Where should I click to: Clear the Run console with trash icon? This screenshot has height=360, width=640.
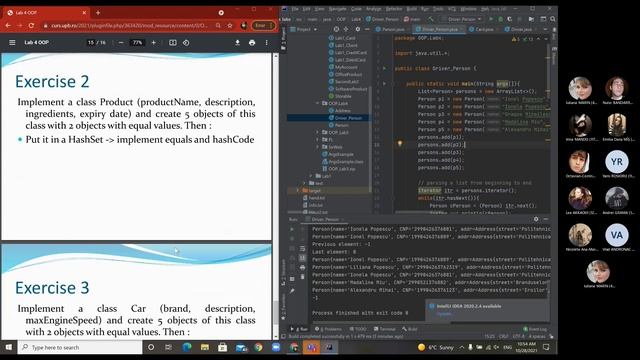(x=302, y=277)
